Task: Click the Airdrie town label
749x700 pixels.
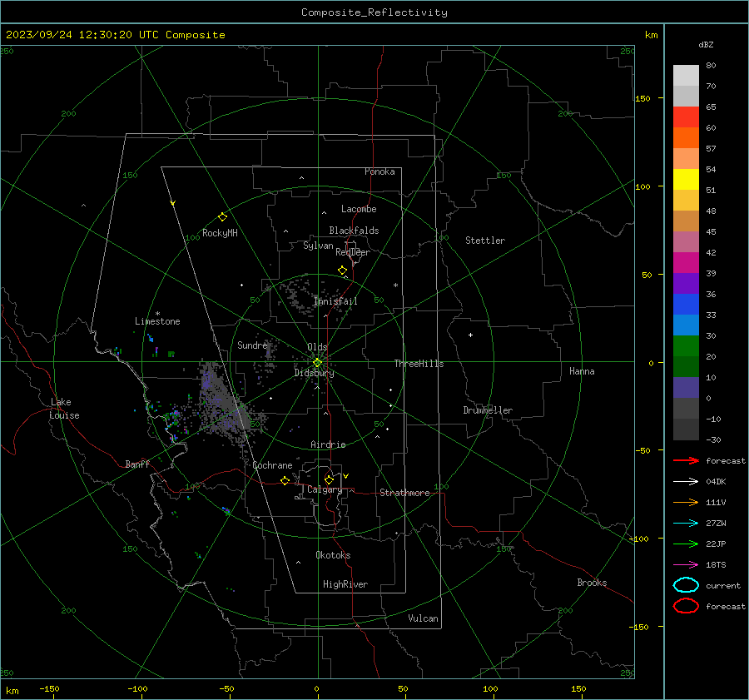Action: 328,444
